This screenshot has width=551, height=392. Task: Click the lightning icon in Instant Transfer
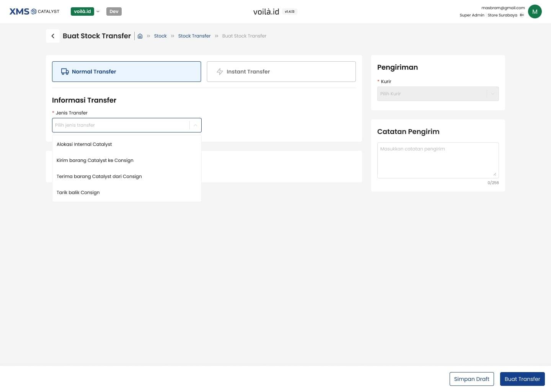click(x=220, y=72)
